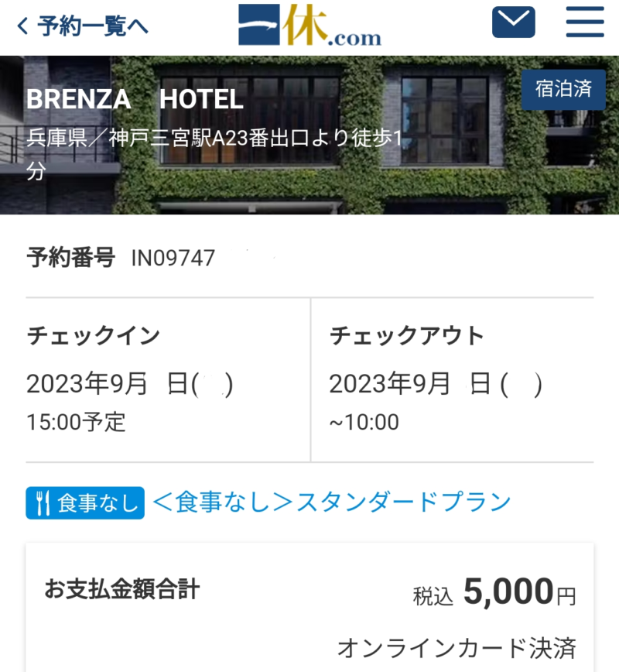
Task: Click the 宿泊済 status badge
Action: tap(563, 90)
